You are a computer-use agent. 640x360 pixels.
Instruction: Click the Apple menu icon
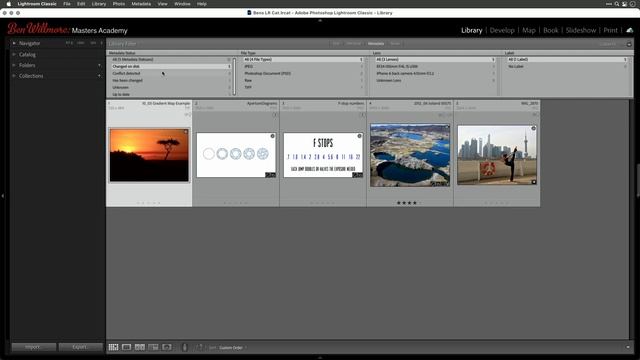(9, 4)
